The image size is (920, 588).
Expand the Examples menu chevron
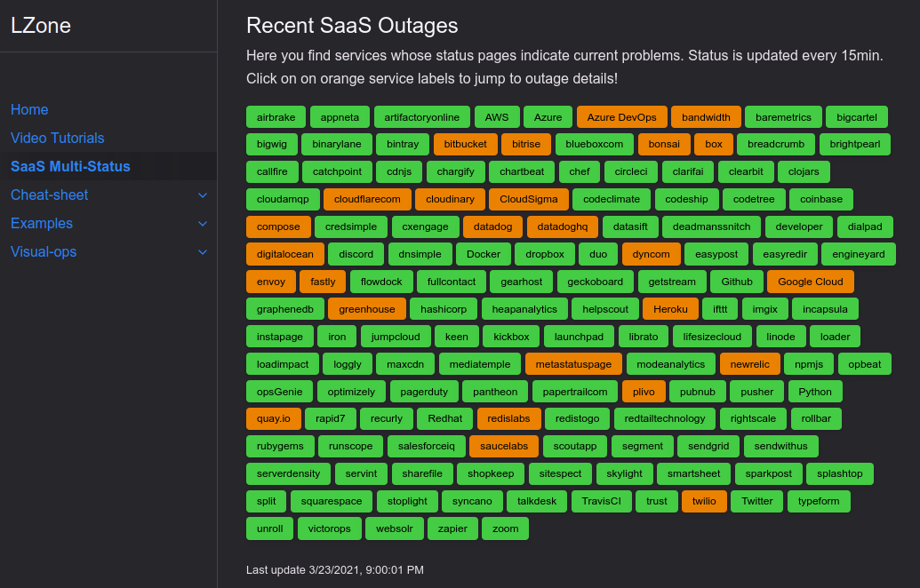203,223
